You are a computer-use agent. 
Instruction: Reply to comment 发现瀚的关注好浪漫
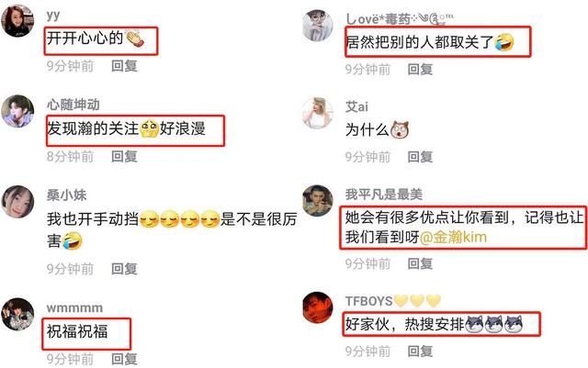[x=124, y=156]
